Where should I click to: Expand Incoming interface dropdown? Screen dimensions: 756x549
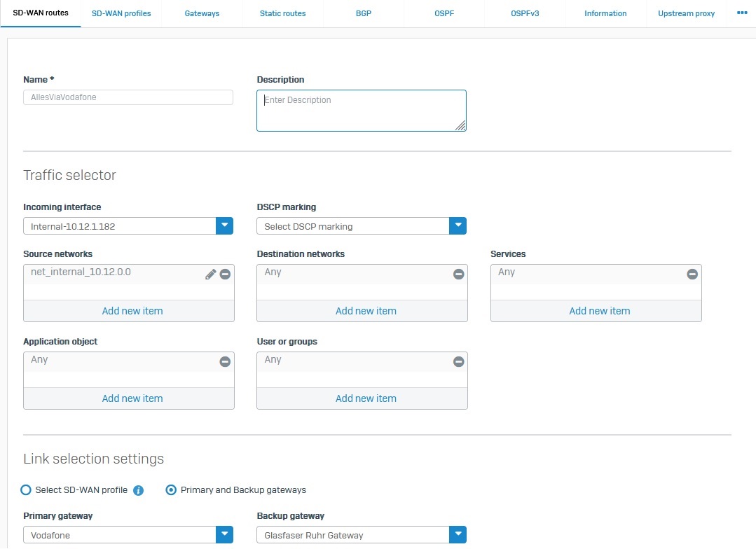point(224,225)
